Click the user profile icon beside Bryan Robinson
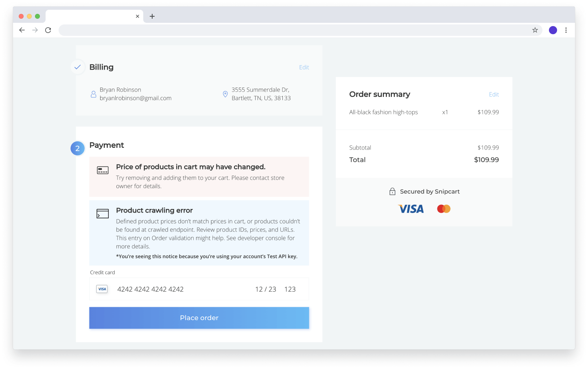 pos(94,94)
